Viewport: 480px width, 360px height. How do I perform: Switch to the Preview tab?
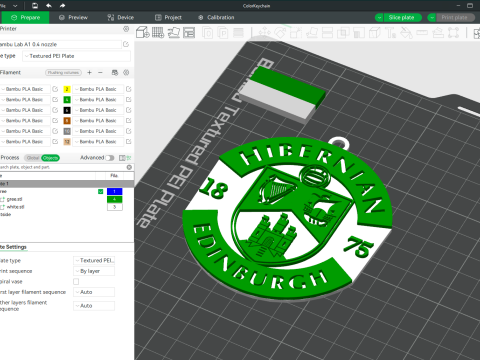73,17
